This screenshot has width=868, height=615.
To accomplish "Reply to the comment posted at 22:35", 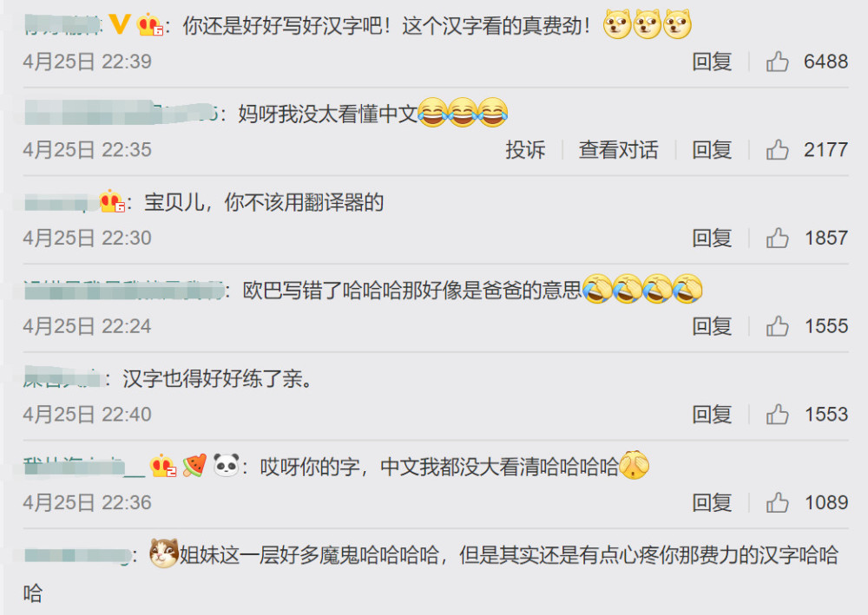I will (712, 149).
